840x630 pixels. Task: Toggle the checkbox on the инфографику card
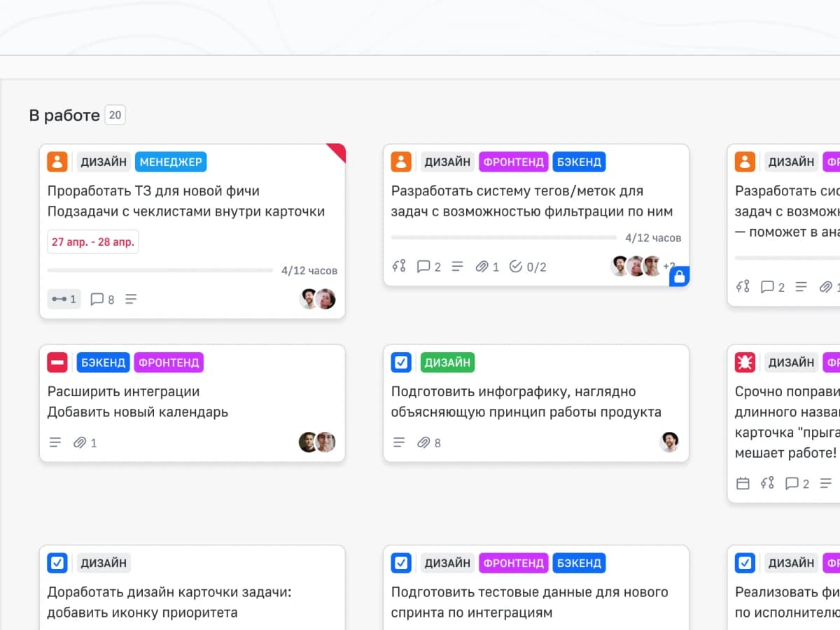click(400, 363)
